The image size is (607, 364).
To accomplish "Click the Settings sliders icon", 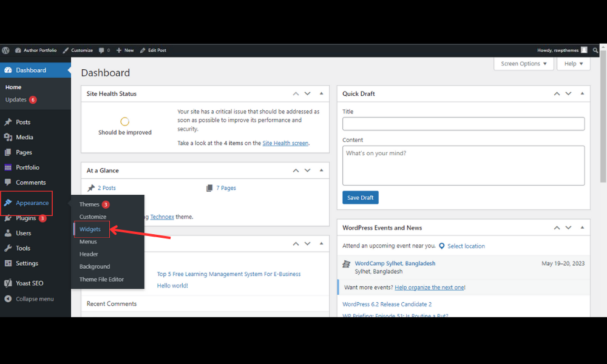I will click(8, 263).
